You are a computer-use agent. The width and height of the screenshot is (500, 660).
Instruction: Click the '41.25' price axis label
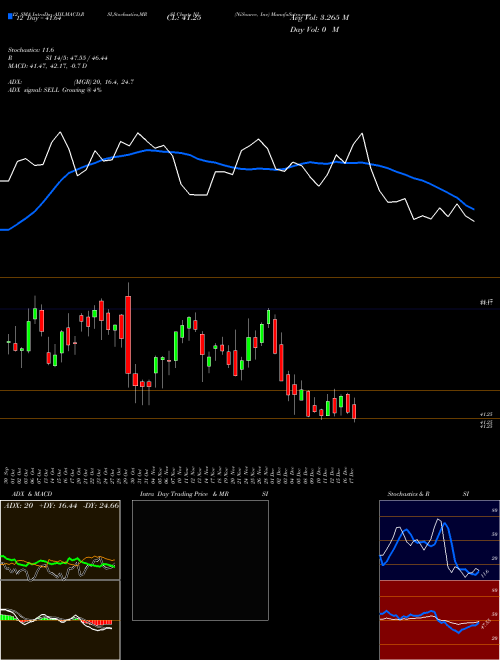click(486, 414)
